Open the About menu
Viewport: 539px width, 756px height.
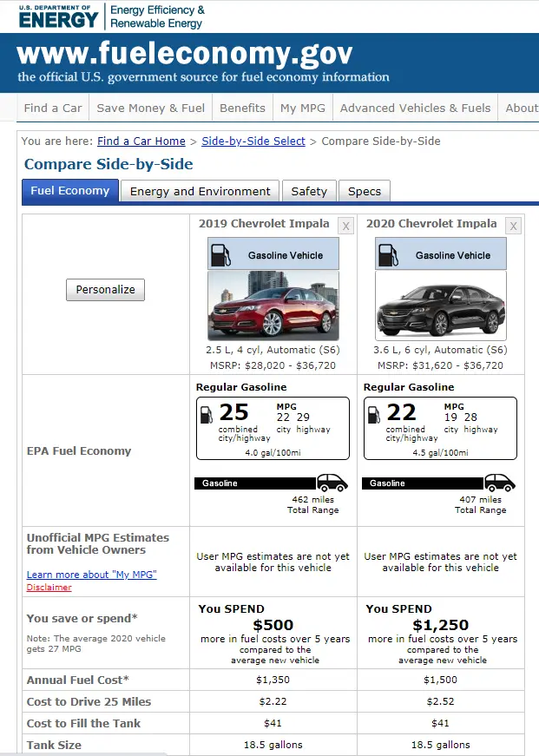(x=520, y=108)
